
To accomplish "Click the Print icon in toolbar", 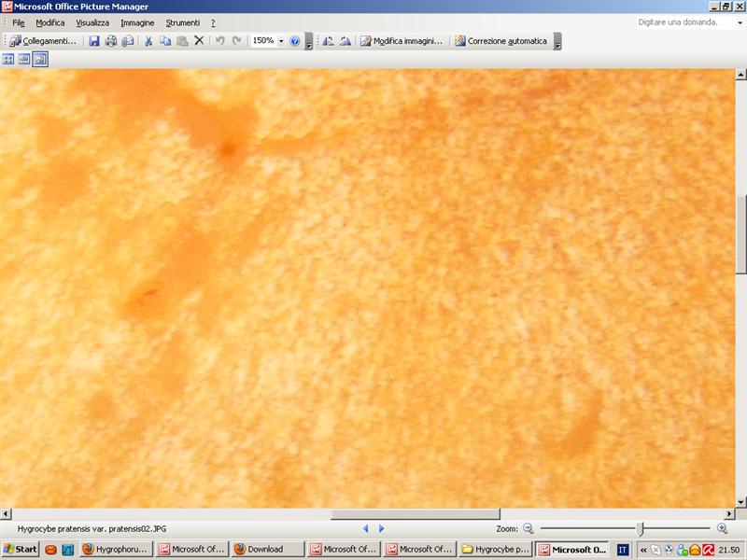I will coord(111,41).
